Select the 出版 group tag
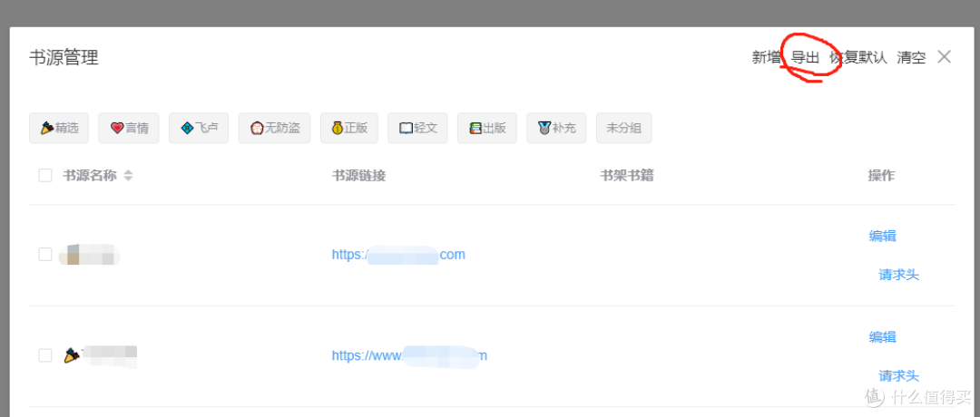980x417 pixels. point(487,128)
